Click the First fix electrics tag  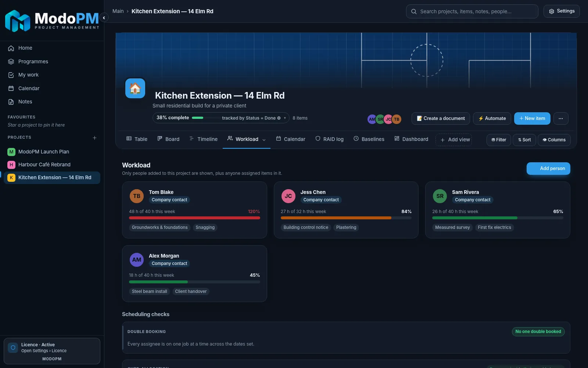click(x=494, y=227)
